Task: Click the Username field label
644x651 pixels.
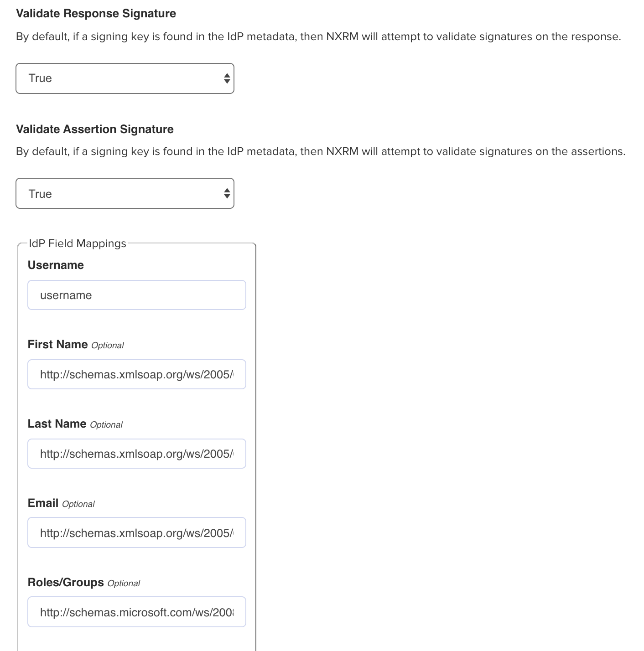Action: pos(56,265)
